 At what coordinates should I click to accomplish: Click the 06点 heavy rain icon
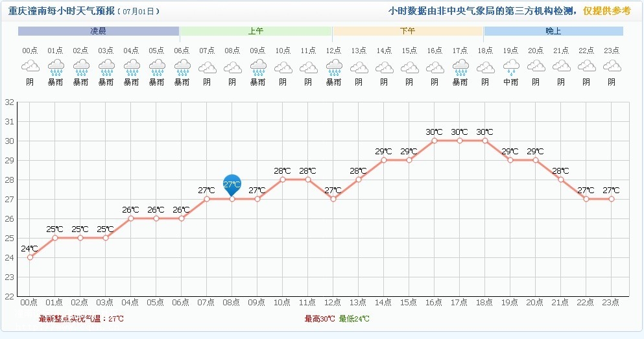182,67
